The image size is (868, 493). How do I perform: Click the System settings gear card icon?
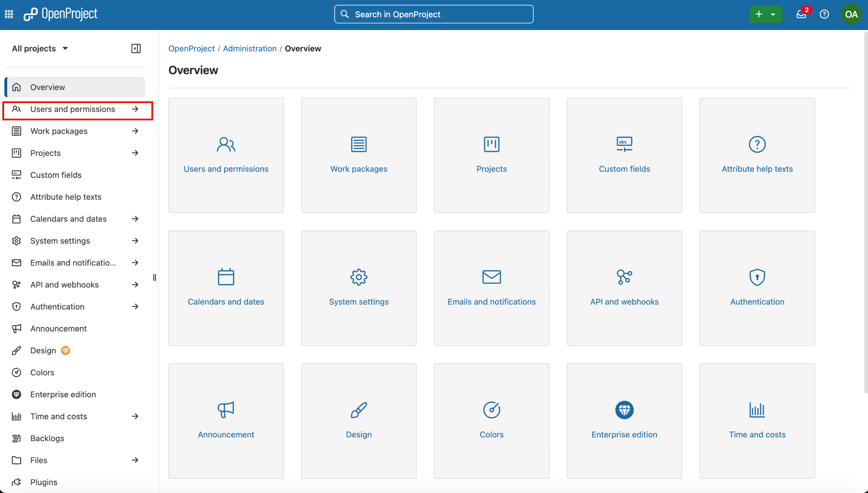pyautogui.click(x=359, y=277)
